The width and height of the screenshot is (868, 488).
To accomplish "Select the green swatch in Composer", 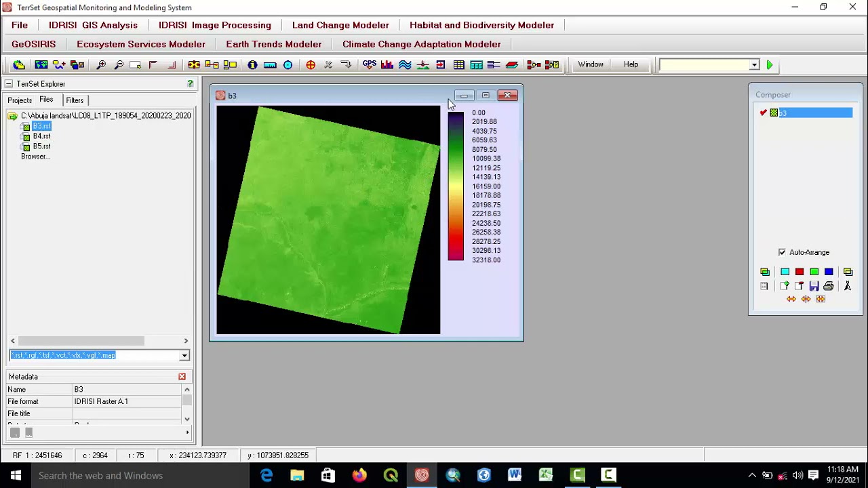I will click(x=814, y=272).
